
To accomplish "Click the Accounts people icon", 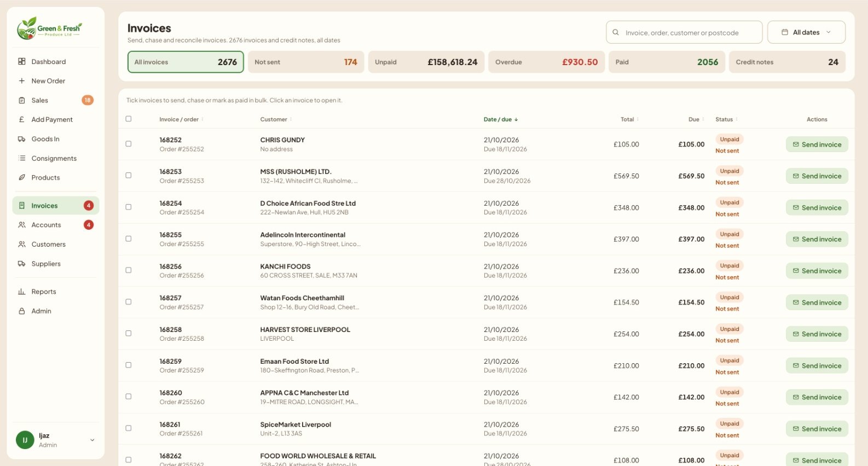I will click(22, 225).
